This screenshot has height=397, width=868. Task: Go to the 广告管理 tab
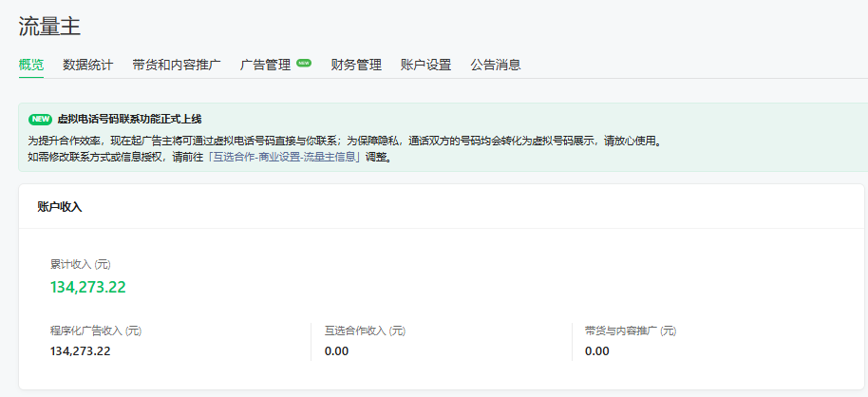(266, 65)
